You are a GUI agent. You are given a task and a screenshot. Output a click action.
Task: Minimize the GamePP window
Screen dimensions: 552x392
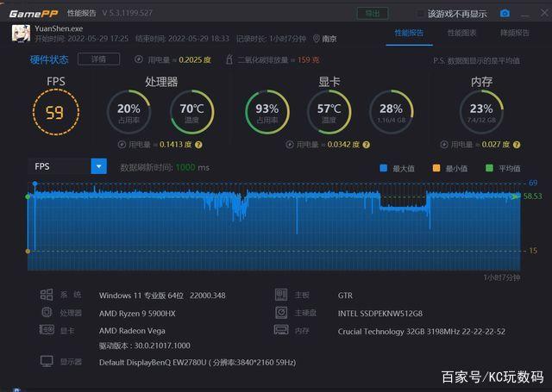pyautogui.click(x=525, y=15)
